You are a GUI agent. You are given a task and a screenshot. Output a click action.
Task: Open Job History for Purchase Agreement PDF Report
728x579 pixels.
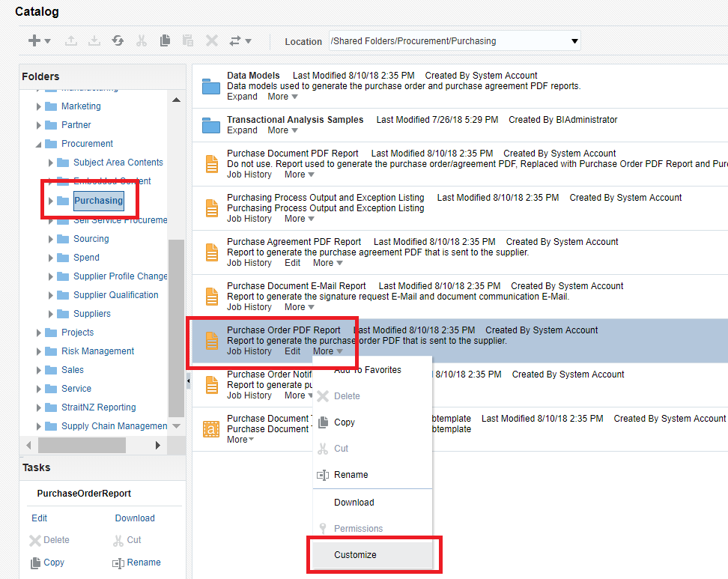point(249,263)
